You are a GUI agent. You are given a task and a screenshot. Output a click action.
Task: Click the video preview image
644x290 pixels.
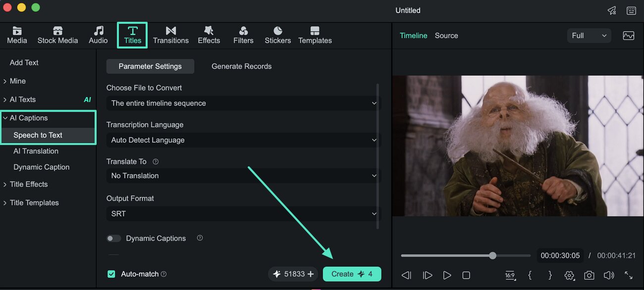pos(518,146)
